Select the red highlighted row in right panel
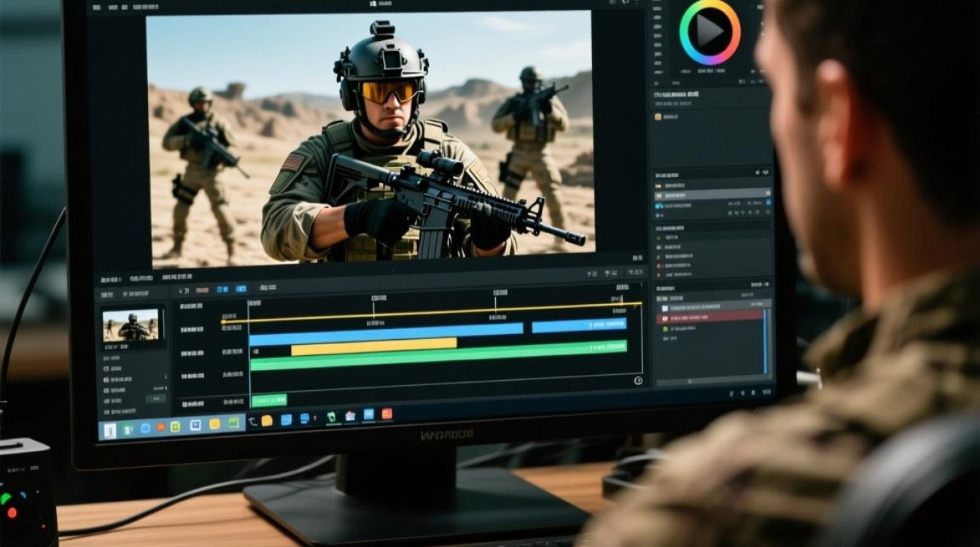The height and width of the screenshot is (547, 980). 711,317
